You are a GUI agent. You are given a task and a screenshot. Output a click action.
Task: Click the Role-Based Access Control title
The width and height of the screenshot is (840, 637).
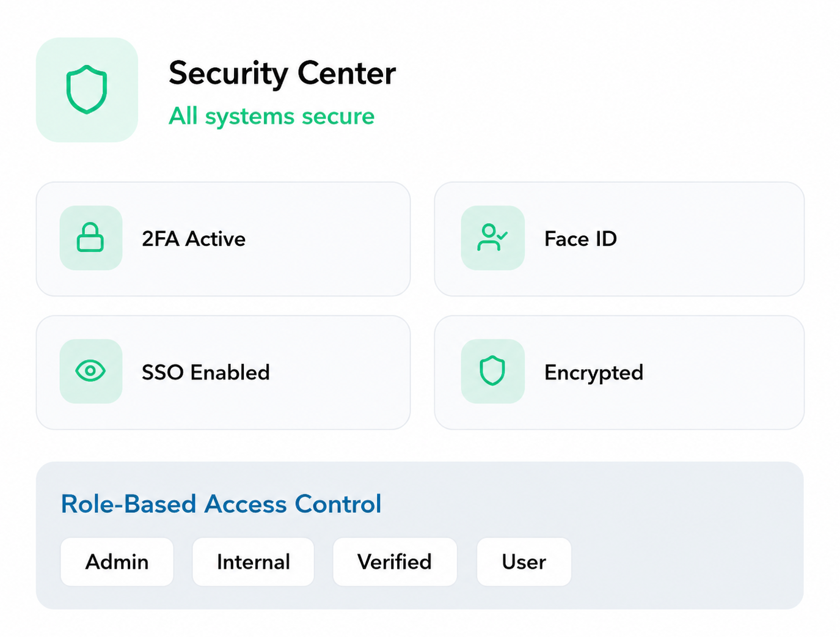221,504
